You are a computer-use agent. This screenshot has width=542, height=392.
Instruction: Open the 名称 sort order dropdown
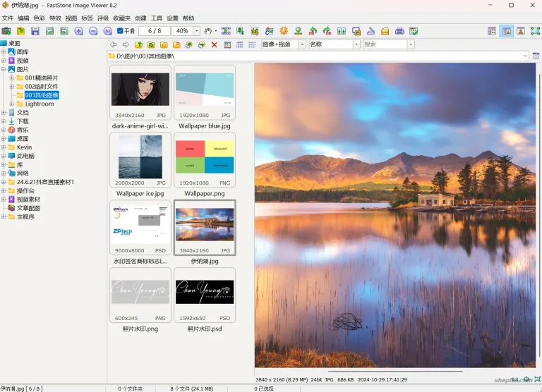(356, 44)
